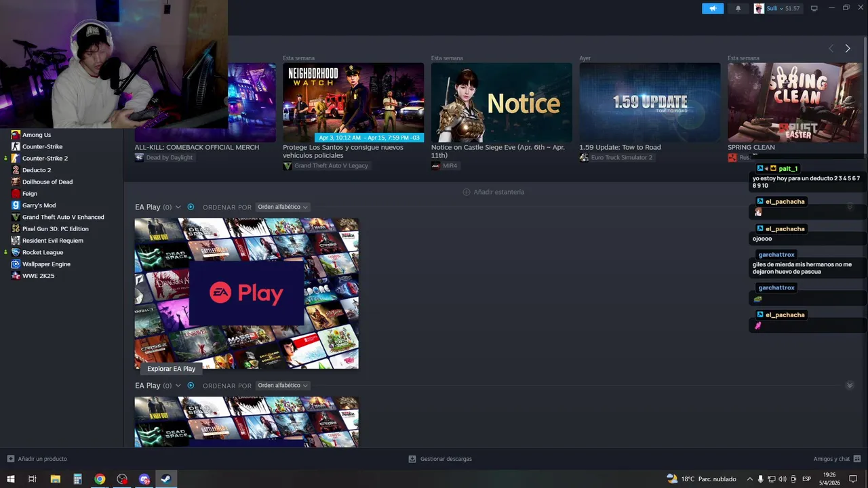868x488 pixels.
Task: Open Rocket League from the sidebar
Action: tap(43, 252)
